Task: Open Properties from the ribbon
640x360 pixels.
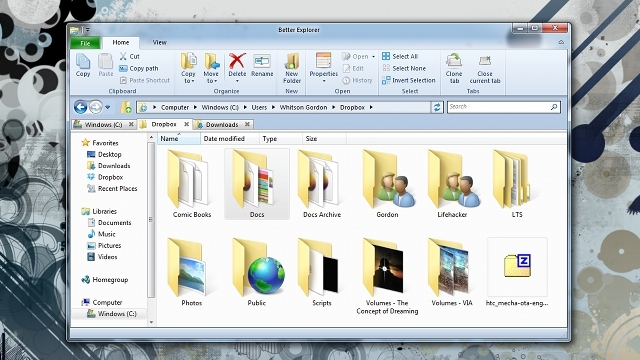Action: point(323,68)
